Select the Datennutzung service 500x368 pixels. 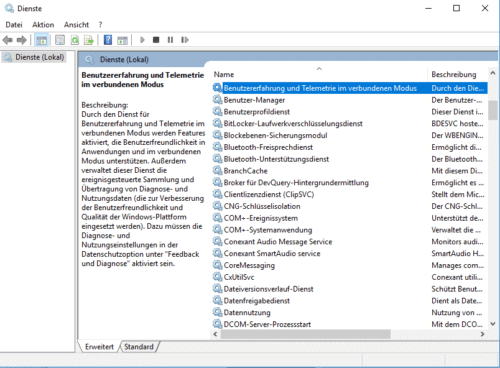[x=247, y=313]
